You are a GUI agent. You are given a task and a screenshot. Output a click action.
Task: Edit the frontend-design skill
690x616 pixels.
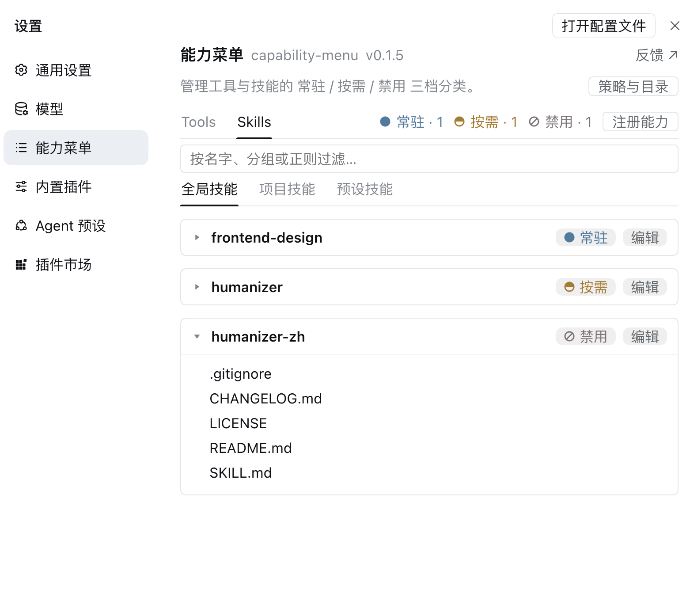(645, 237)
